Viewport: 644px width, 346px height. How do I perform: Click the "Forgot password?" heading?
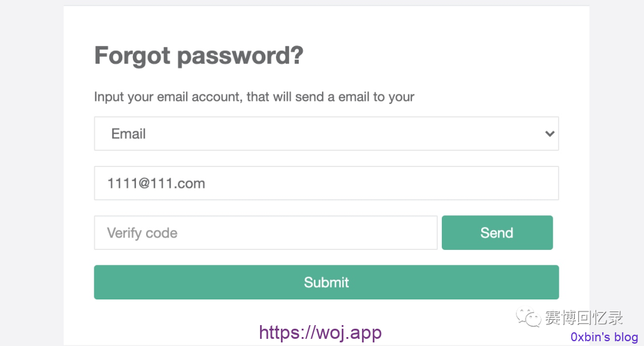(199, 55)
